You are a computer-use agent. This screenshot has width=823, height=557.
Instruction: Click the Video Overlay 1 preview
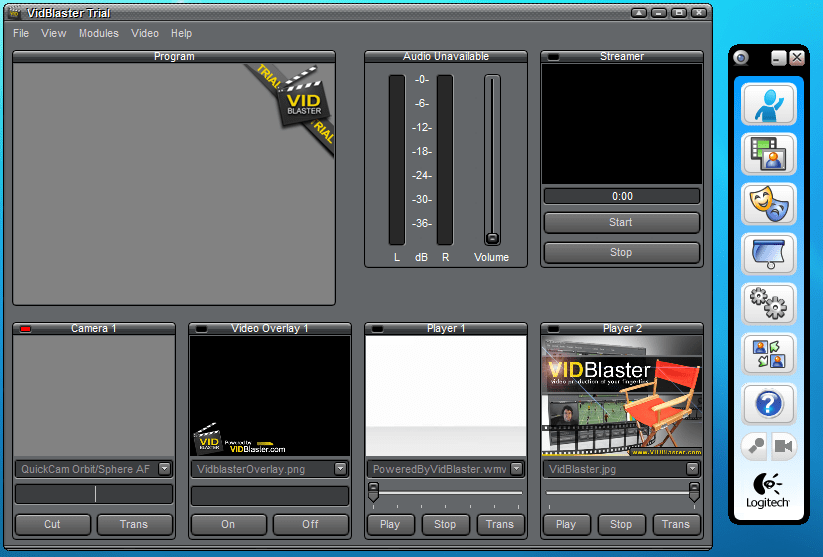pos(270,396)
